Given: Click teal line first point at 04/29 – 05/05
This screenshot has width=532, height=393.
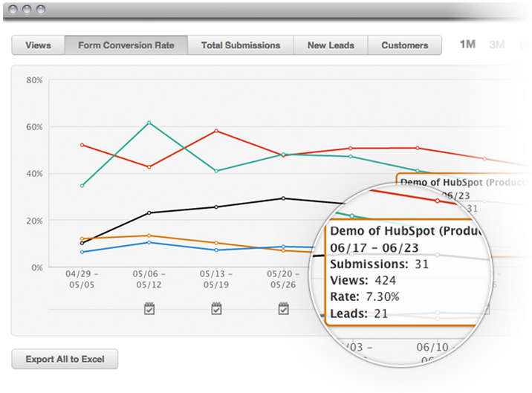Looking at the screenshot, I should (82, 186).
